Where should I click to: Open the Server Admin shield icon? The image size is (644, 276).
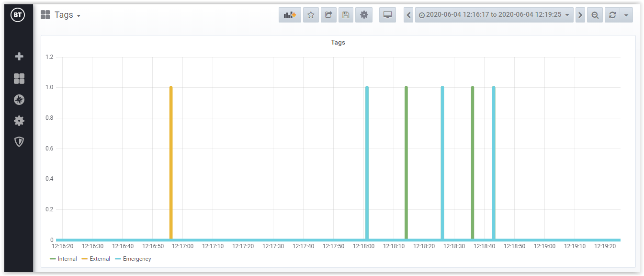[x=19, y=142]
